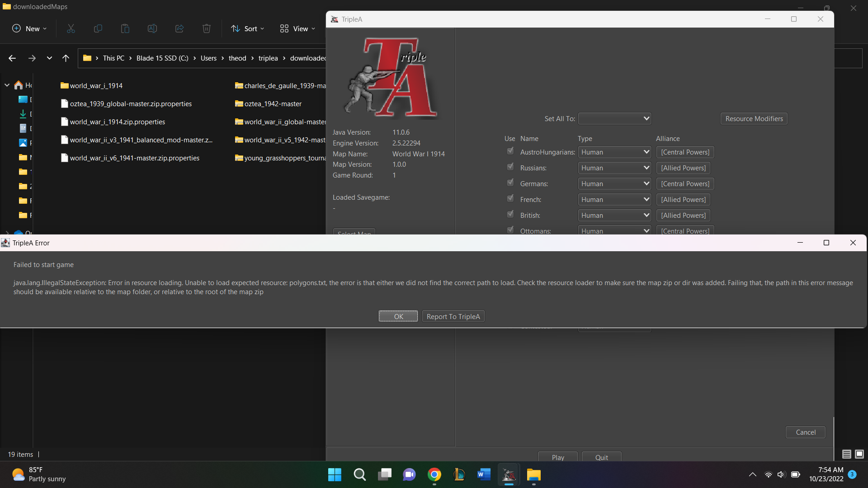Open File Explorer from taskbar

point(533,474)
